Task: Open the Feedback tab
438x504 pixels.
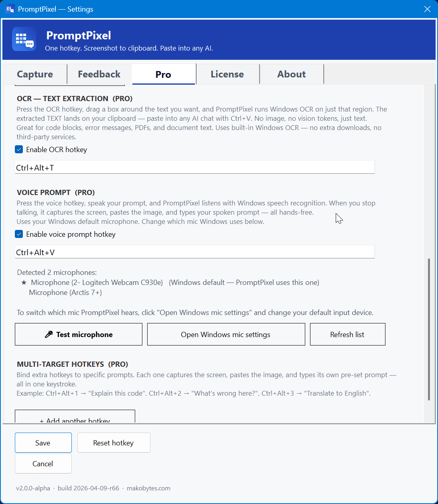Action: (99, 74)
